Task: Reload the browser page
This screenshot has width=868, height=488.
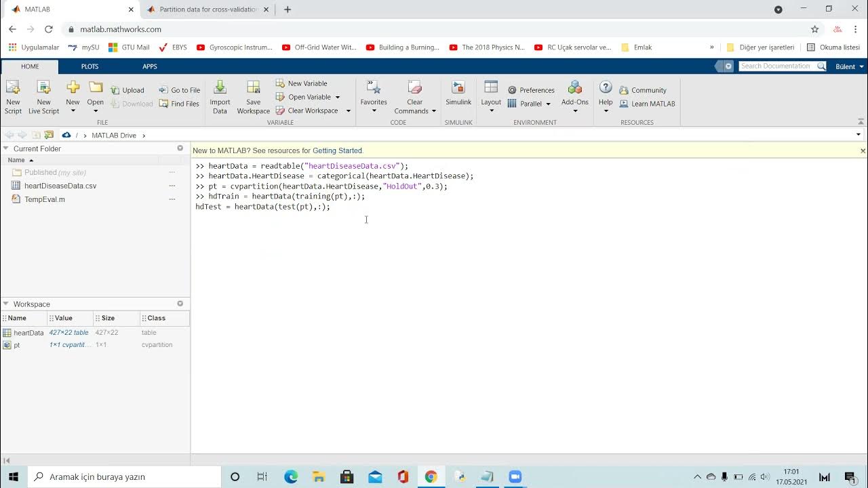Action: pyautogui.click(x=48, y=29)
